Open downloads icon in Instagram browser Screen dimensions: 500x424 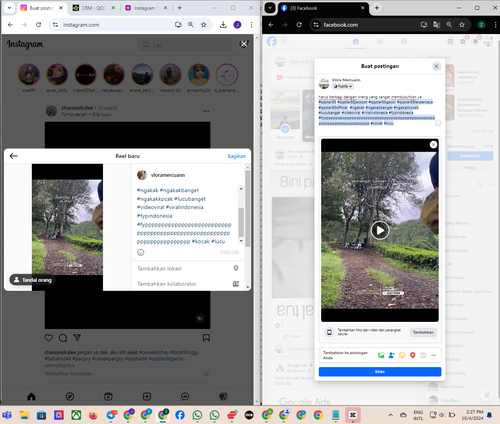point(223,25)
